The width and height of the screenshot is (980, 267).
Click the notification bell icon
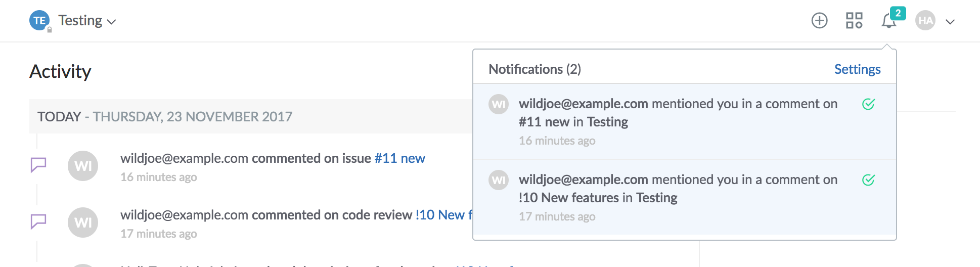(x=888, y=22)
